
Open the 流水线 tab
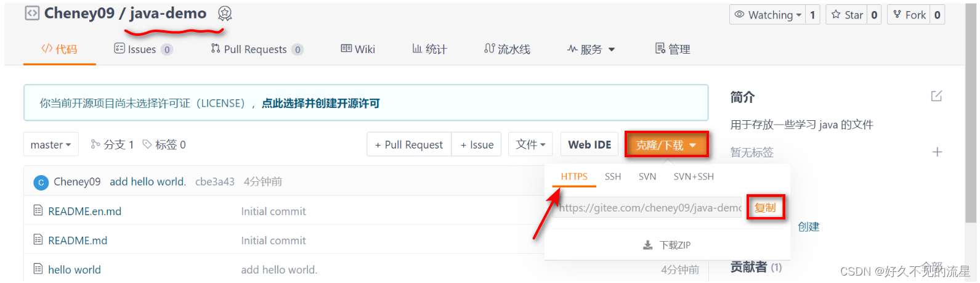coord(507,49)
